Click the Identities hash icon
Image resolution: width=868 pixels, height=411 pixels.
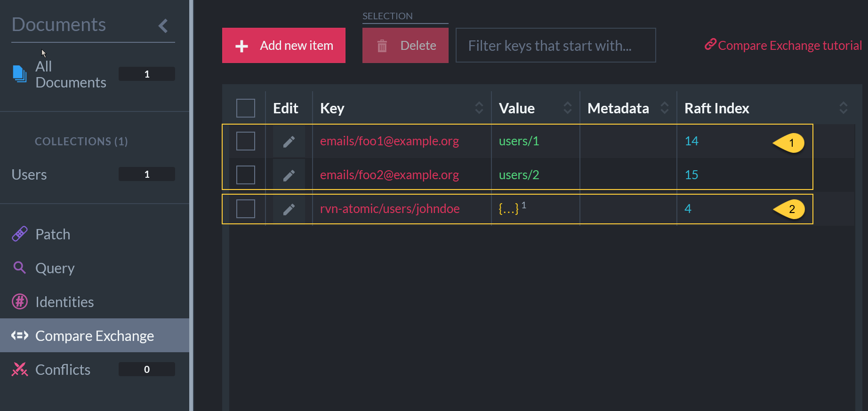pos(20,301)
